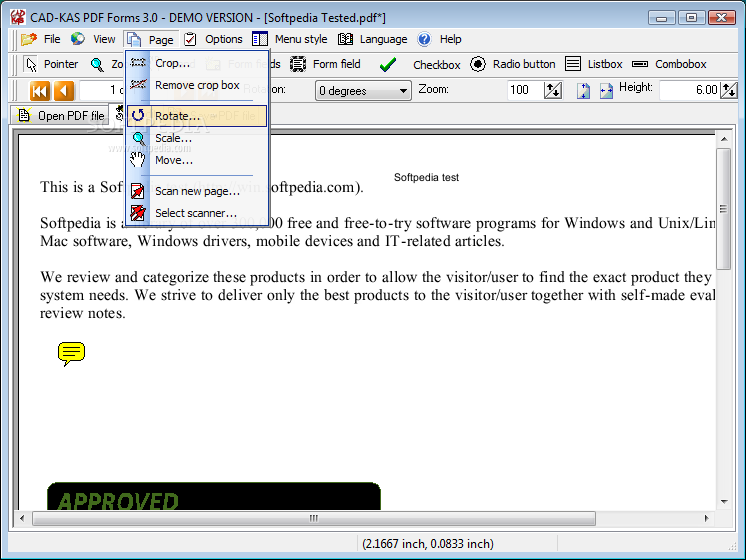Screen dimensions: 746x560
Task: Click the Help question mark icon
Action: pyautogui.click(x=424, y=39)
